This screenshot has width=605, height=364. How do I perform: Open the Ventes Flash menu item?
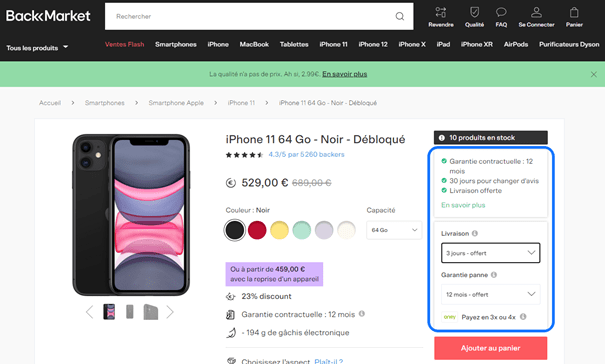click(124, 44)
